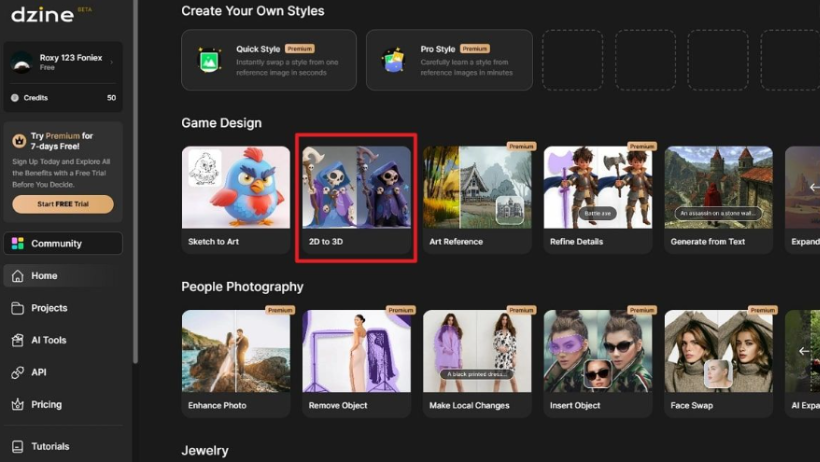Click the API link icon
Viewport: 820px width, 462px height.
pyautogui.click(x=18, y=373)
